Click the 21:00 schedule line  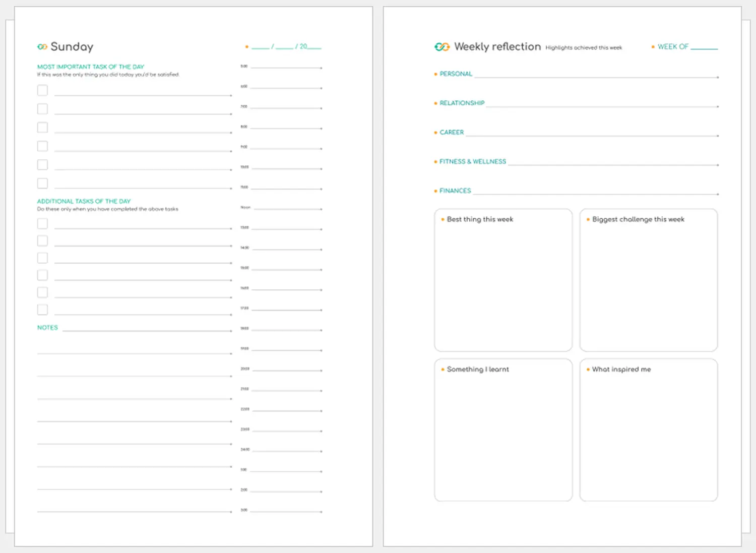(286, 390)
